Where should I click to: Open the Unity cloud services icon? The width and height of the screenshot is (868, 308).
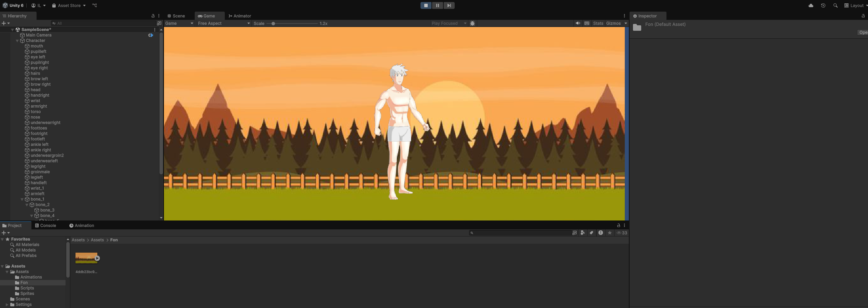[811, 5]
